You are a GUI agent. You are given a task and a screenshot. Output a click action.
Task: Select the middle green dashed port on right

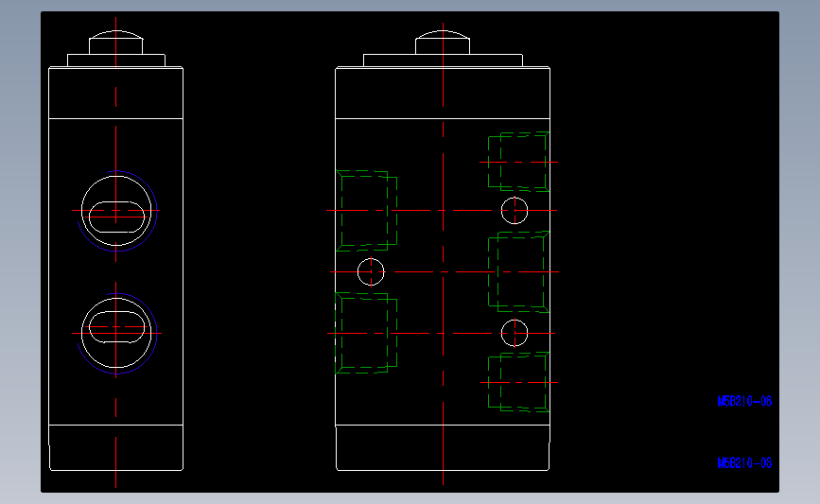(x=518, y=272)
